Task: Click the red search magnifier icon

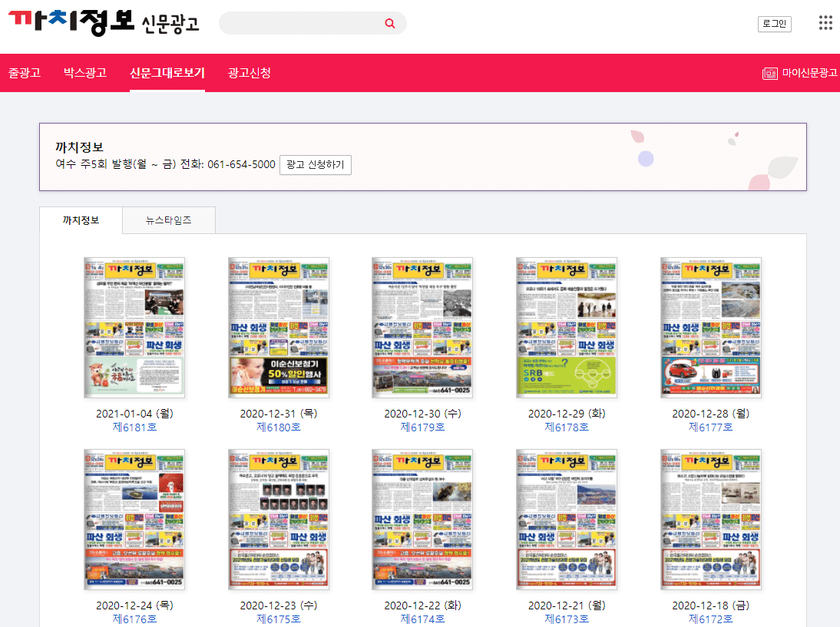Action: [x=390, y=24]
